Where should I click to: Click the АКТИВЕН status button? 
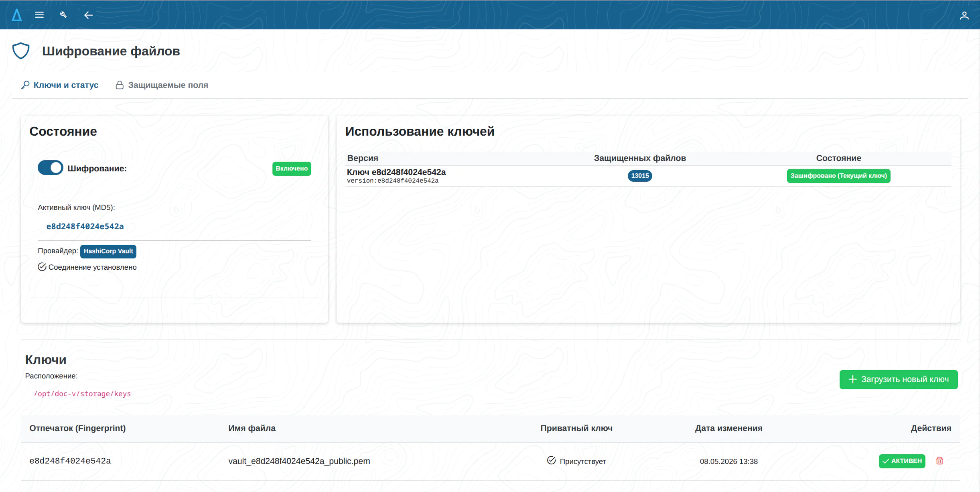[902, 461]
